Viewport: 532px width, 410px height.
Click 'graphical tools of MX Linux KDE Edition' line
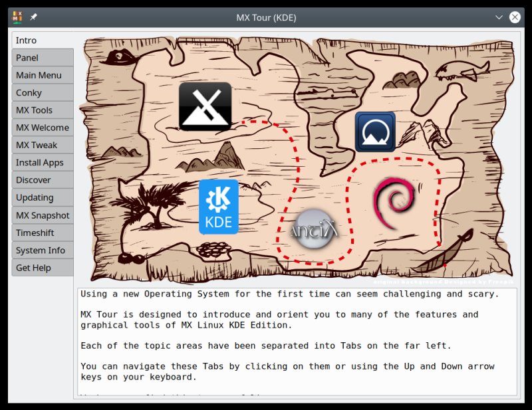click(x=186, y=325)
